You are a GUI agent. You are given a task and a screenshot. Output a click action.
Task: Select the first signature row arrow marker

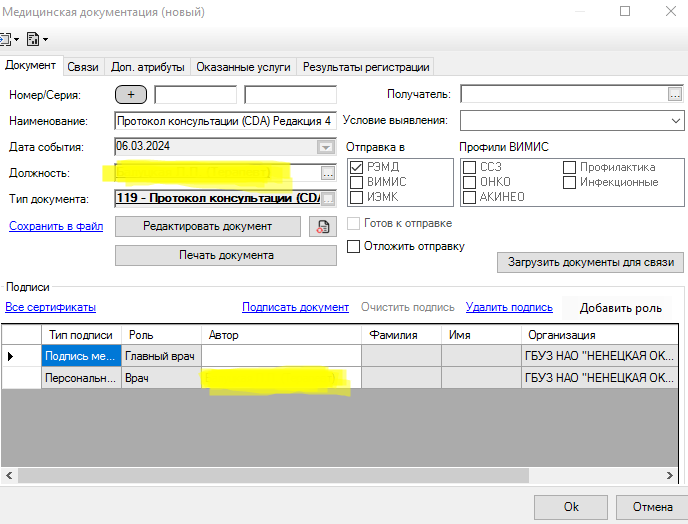pyautogui.click(x=11, y=356)
